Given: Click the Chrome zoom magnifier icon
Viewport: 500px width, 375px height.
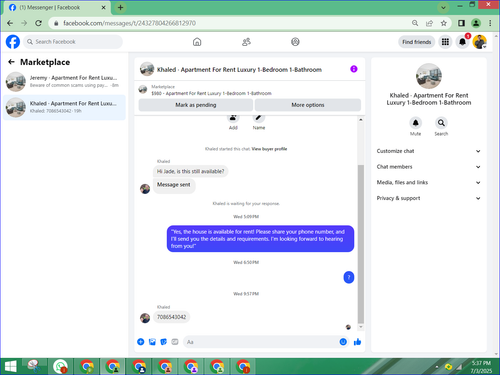Looking at the screenshot, I should point(415,23).
